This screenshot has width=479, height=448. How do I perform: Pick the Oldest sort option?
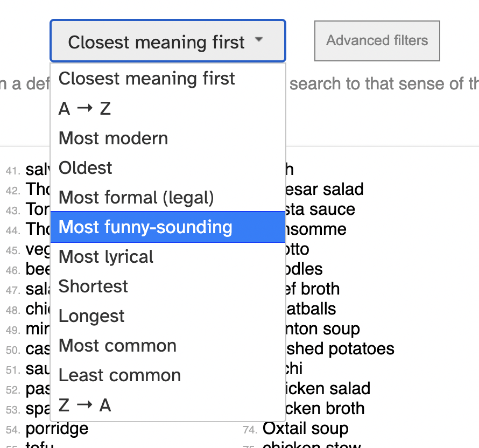[86, 168]
